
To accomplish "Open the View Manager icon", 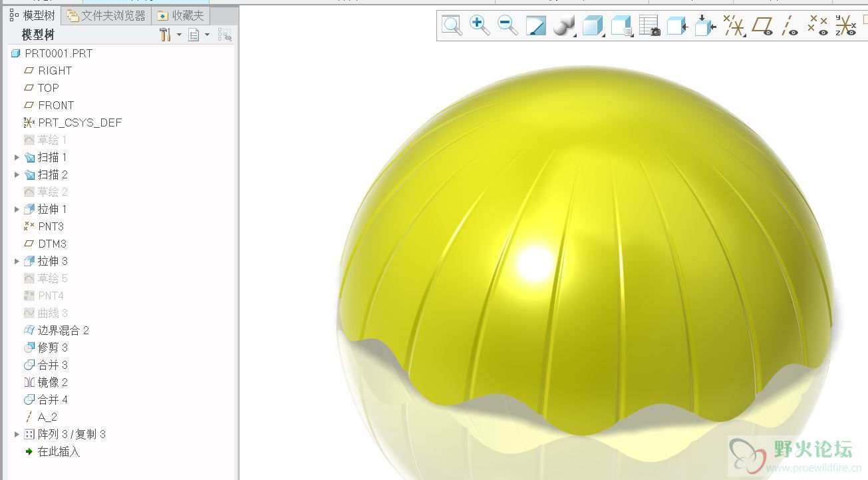I will 621,26.
